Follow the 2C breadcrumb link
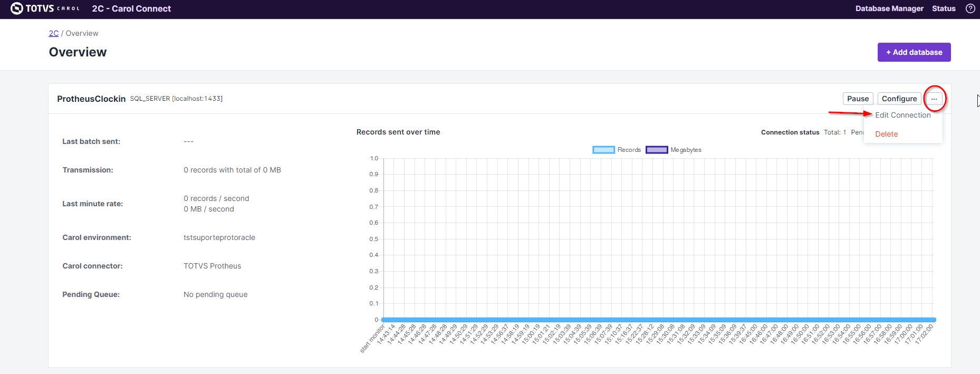980x374 pixels. pyautogui.click(x=54, y=33)
